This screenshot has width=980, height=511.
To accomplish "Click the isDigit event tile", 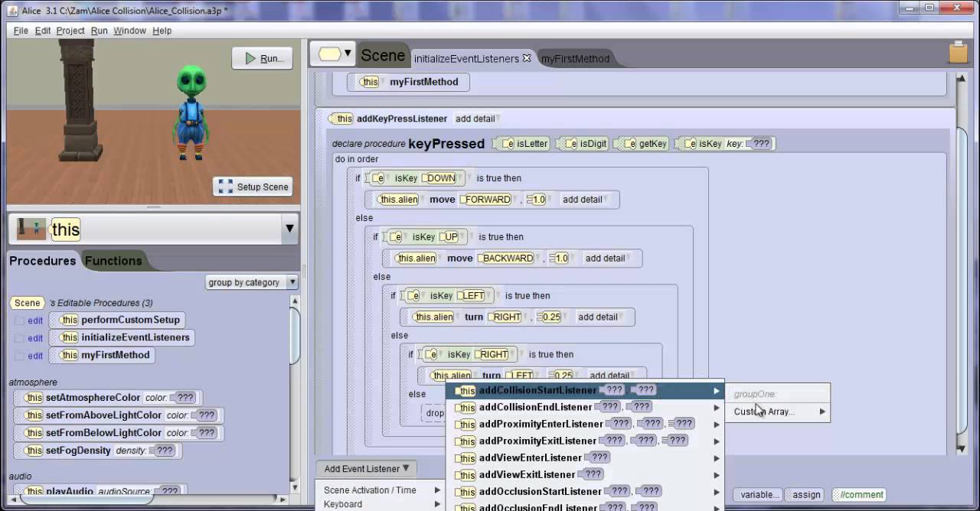I will pyautogui.click(x=581, y=144).
